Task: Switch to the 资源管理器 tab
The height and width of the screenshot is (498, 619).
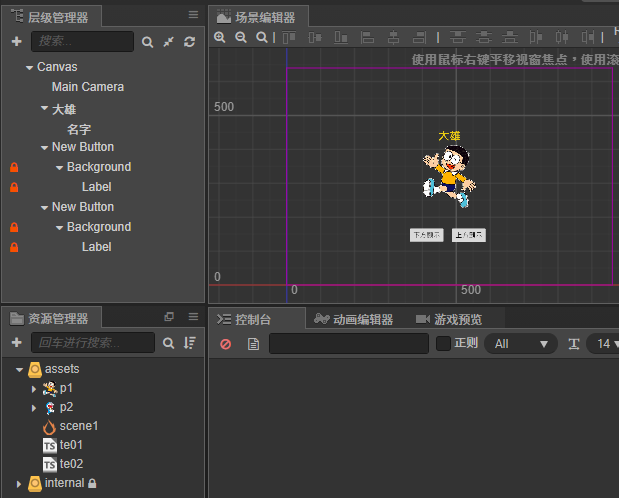Action: click(x=51, y=318)
